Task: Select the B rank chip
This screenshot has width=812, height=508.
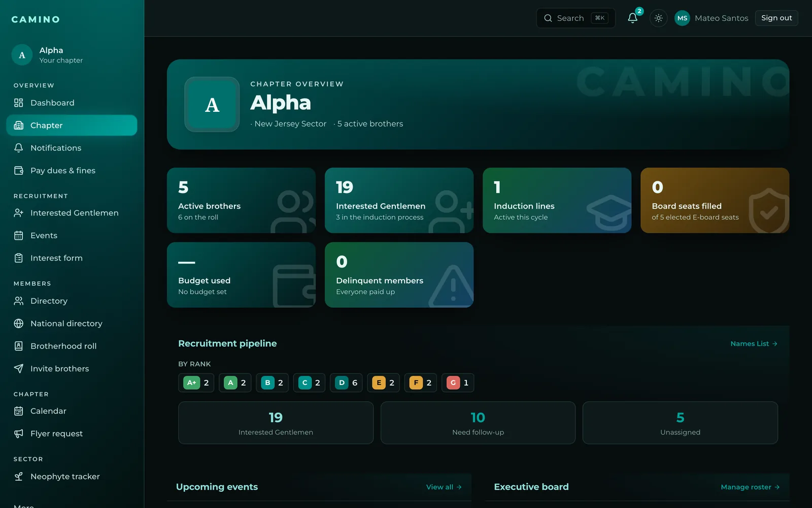Action: pyautogui.click(x=272, y=383)
